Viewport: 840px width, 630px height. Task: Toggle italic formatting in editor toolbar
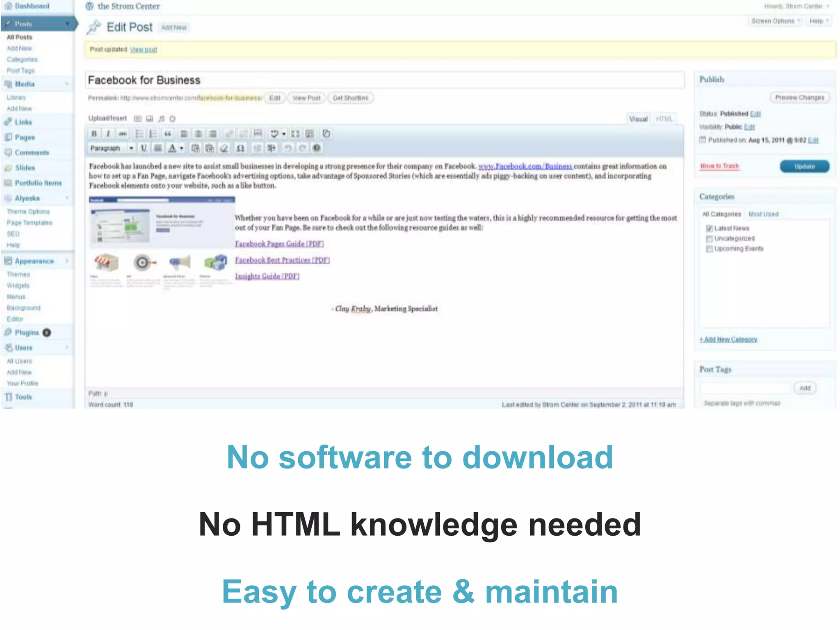pos(108,134)
